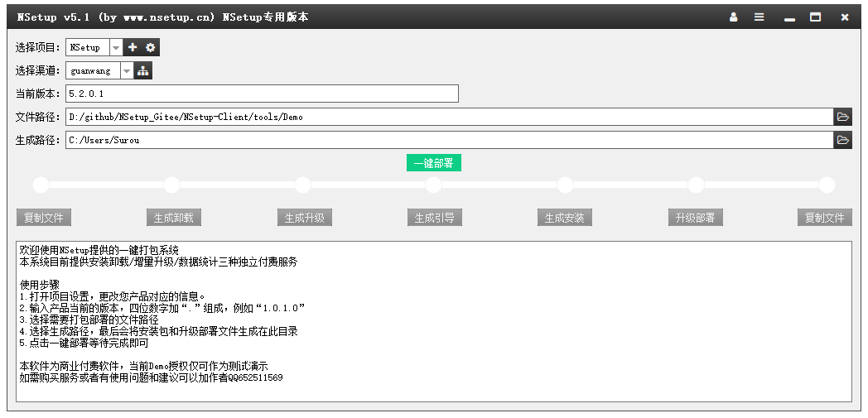Browse folder for 文件路径
Viewport: 868px width, 418px height.
[x=842, y=117]
